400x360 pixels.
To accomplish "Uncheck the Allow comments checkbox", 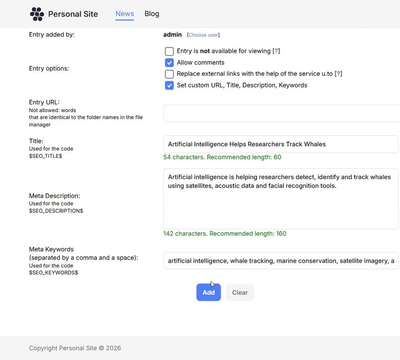I will click(169, 63).
